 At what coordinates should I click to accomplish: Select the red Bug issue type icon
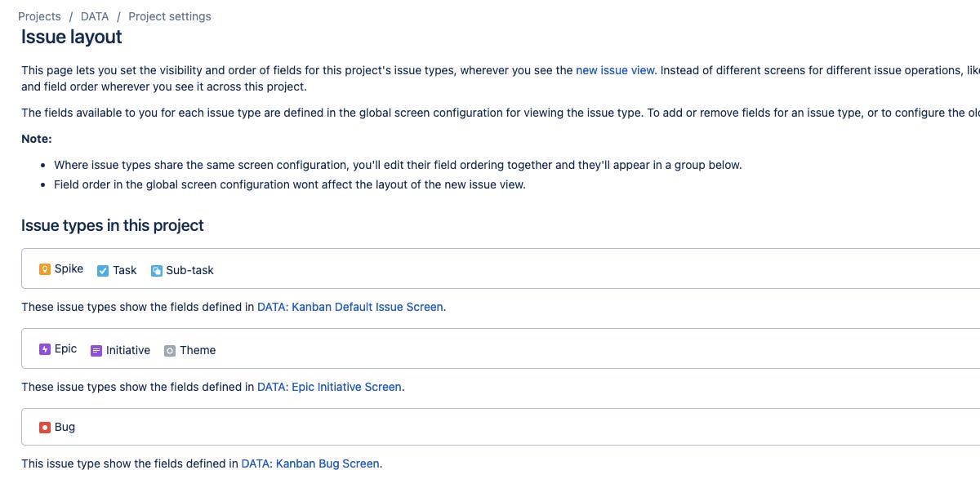coord(43,426)
